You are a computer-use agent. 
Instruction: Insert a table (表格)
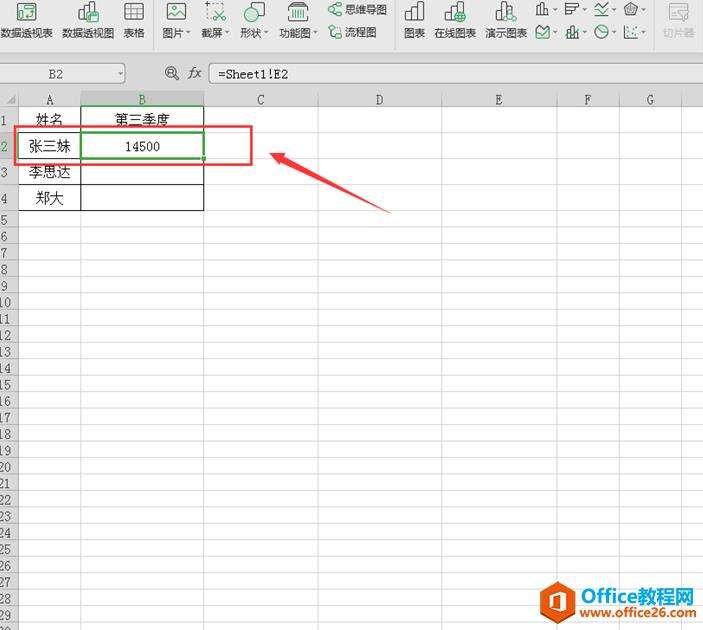pos(134,20)
